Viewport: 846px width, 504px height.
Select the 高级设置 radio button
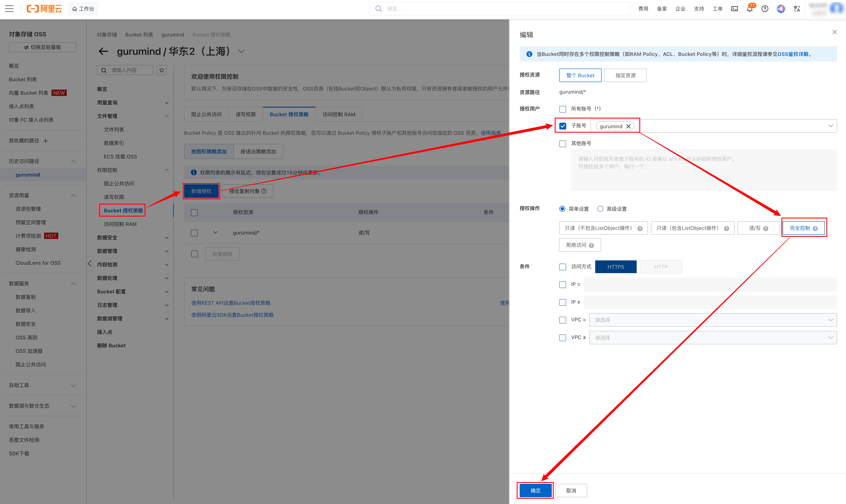tap(600, 209)
